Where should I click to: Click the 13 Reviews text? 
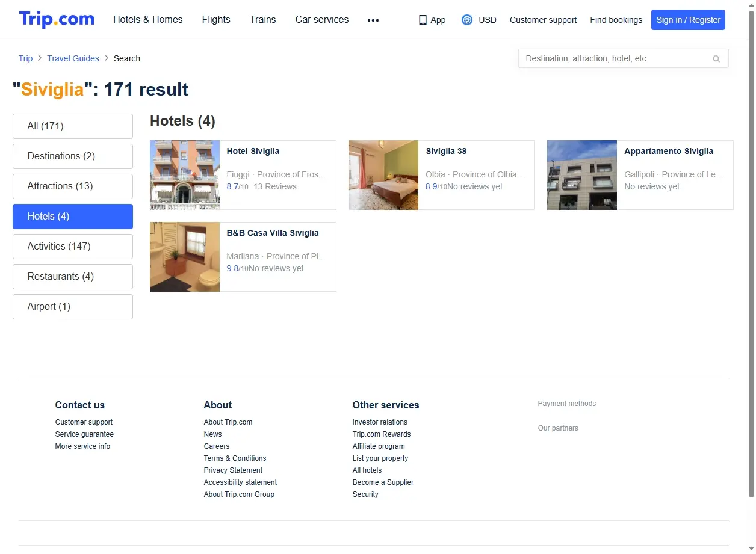click(275, 186)
